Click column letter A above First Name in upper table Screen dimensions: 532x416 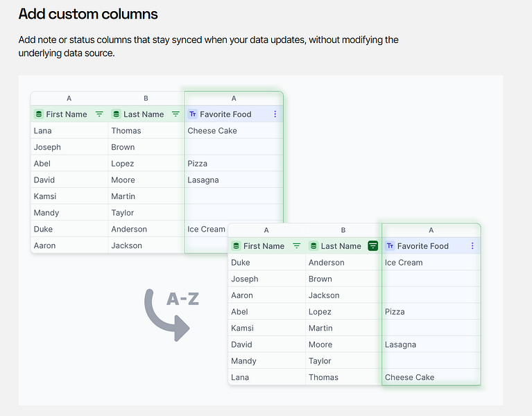pos(69,98)
